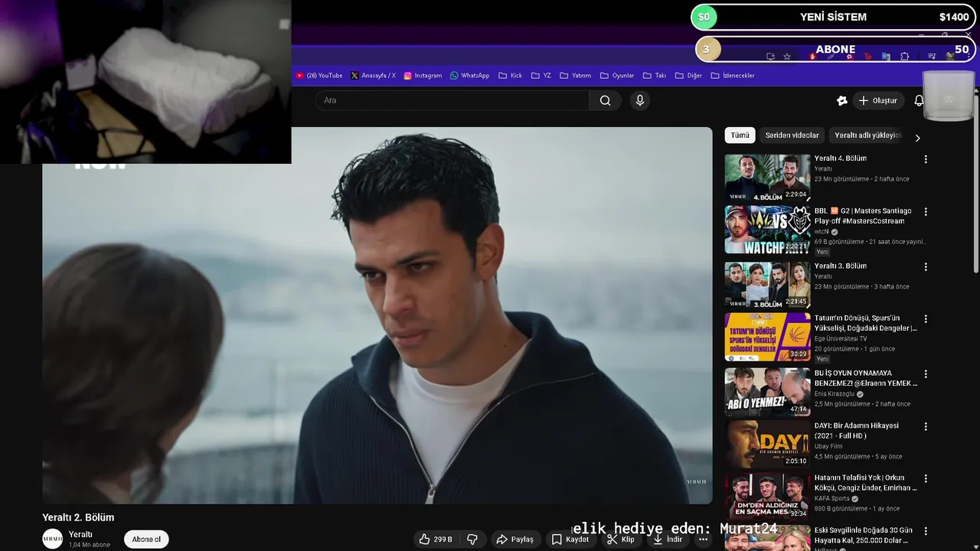
Task: Open Hatanın Telafisi Yok video thumbnail
Action: coord(767,496)
